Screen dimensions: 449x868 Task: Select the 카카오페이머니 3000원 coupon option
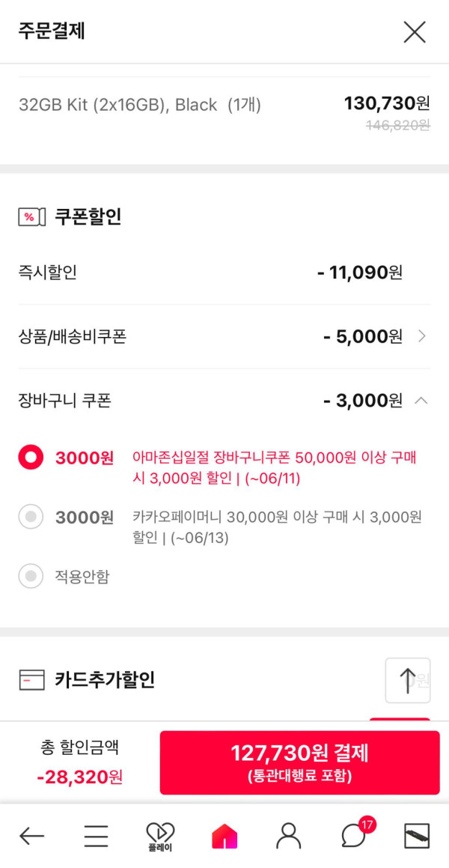coord(31,517)
